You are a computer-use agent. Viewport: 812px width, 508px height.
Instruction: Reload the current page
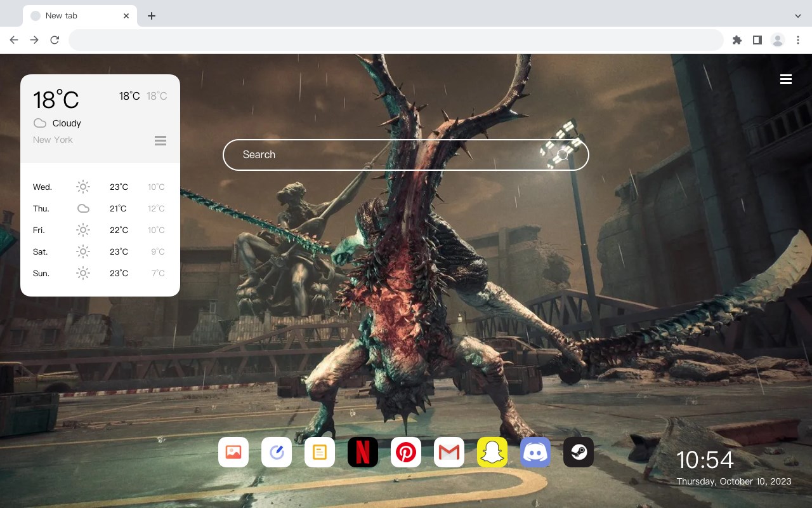coord(55,40)
